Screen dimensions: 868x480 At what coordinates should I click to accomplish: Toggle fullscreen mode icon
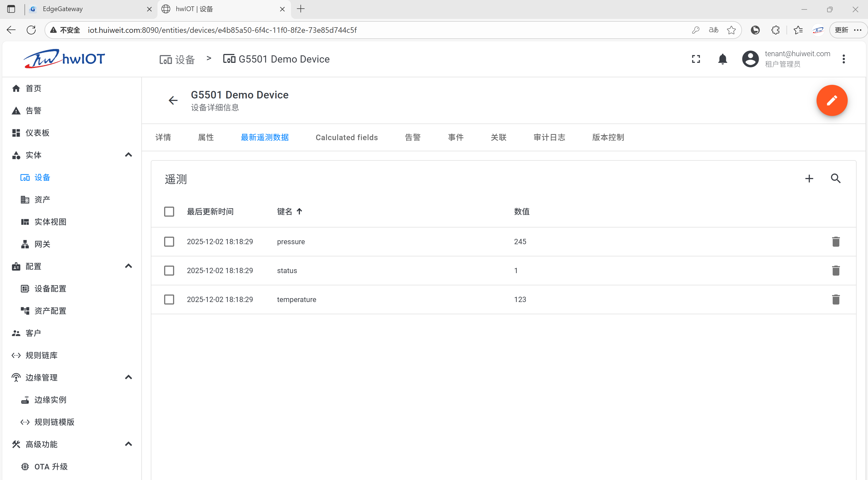click(696, 59)
